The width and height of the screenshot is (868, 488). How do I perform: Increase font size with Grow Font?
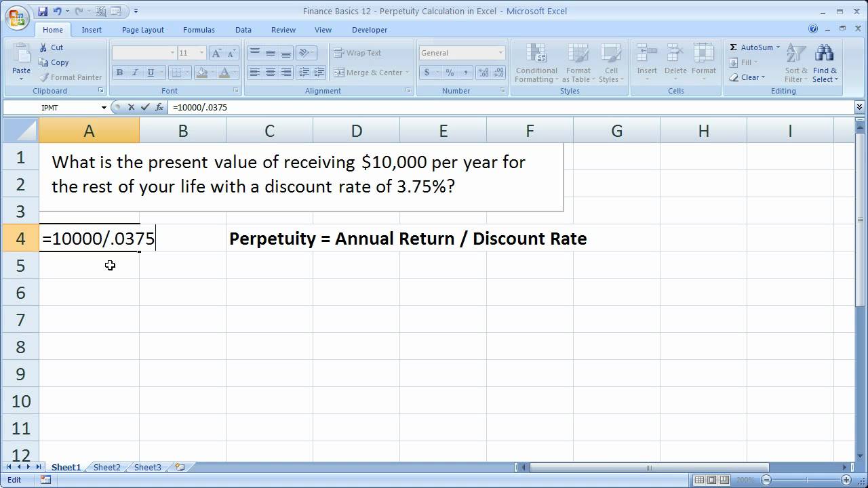(x=216, y=53)
